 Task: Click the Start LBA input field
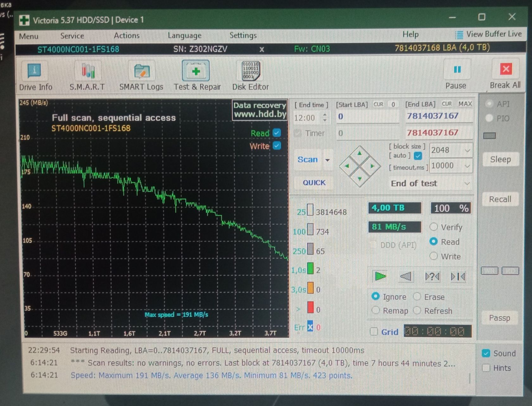pos(367,117)
